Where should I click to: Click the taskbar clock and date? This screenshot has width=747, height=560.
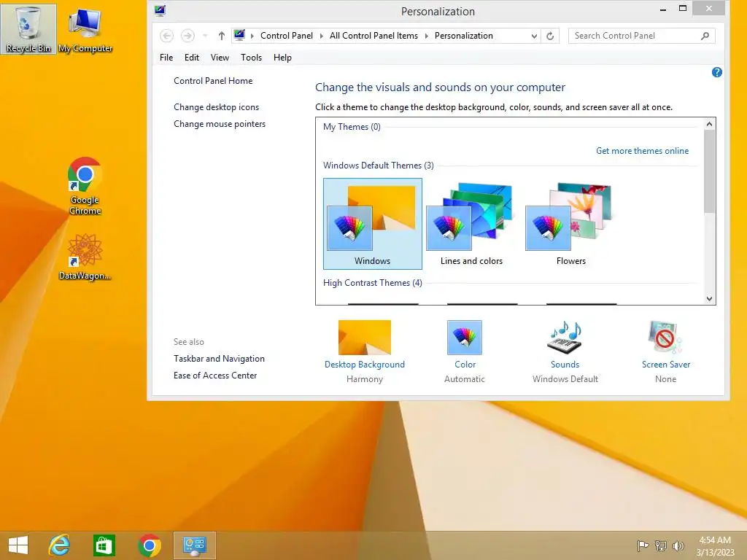(x=715, y=546)
